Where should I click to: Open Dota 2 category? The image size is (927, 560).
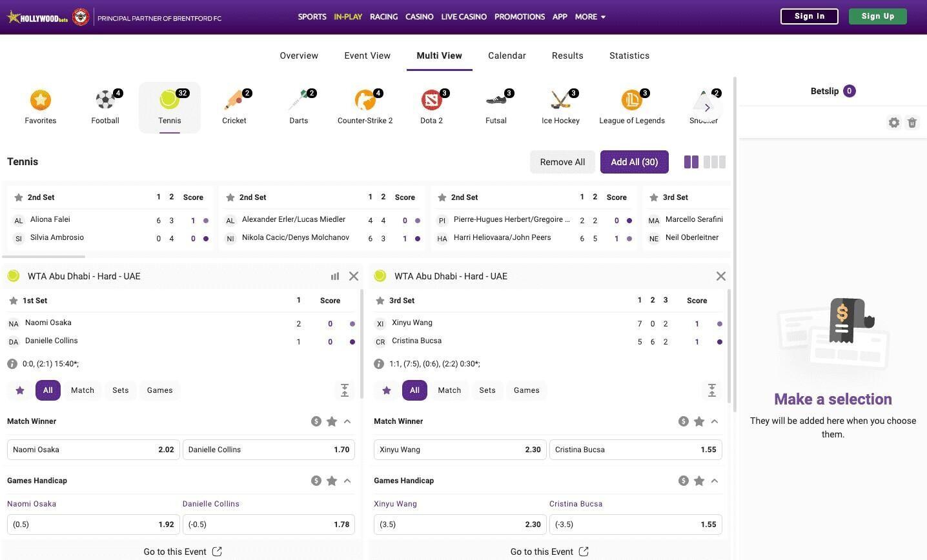click(x=431, y=107)
